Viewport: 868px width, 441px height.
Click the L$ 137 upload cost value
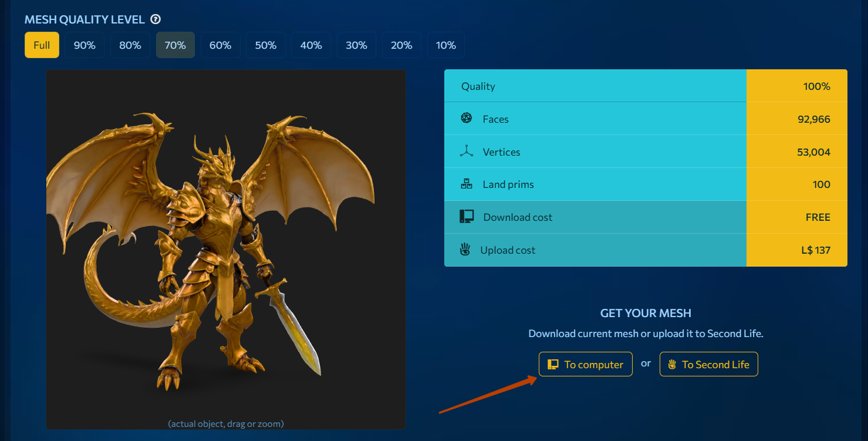tap(815, 250)
